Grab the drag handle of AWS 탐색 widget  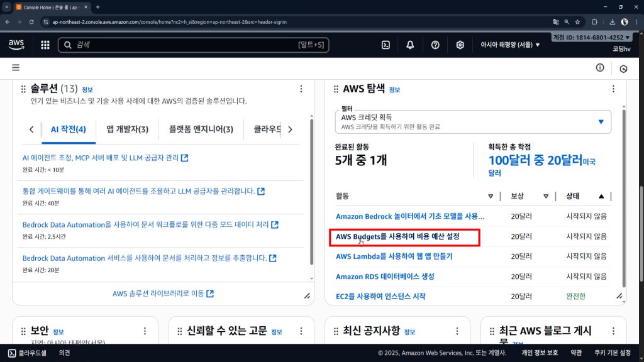336,89
